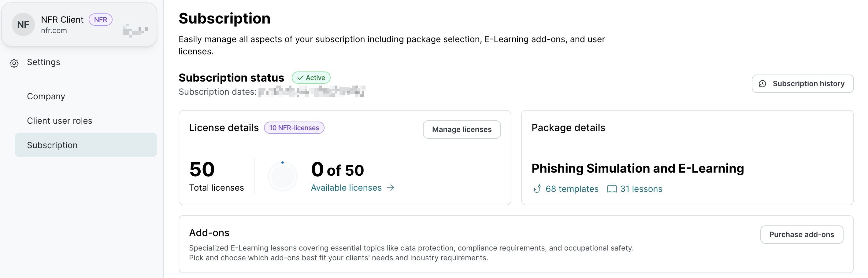Click the arrow next to Available licenses

[x=390, y=188]
